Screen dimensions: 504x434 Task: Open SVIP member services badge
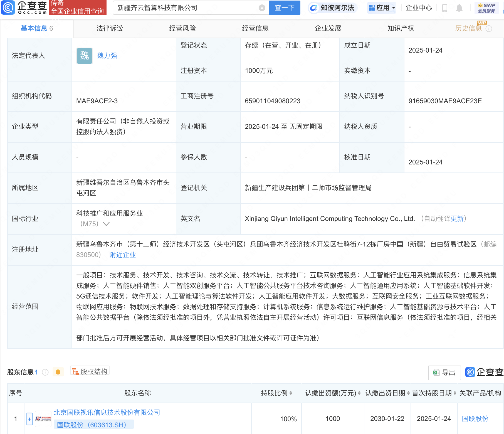click(486, 8)
